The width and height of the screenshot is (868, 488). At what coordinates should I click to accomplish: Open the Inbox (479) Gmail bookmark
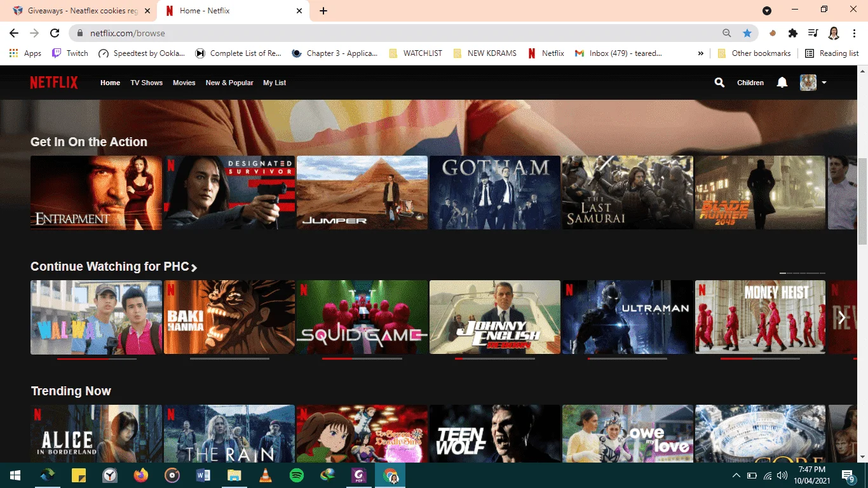(618, 53)
